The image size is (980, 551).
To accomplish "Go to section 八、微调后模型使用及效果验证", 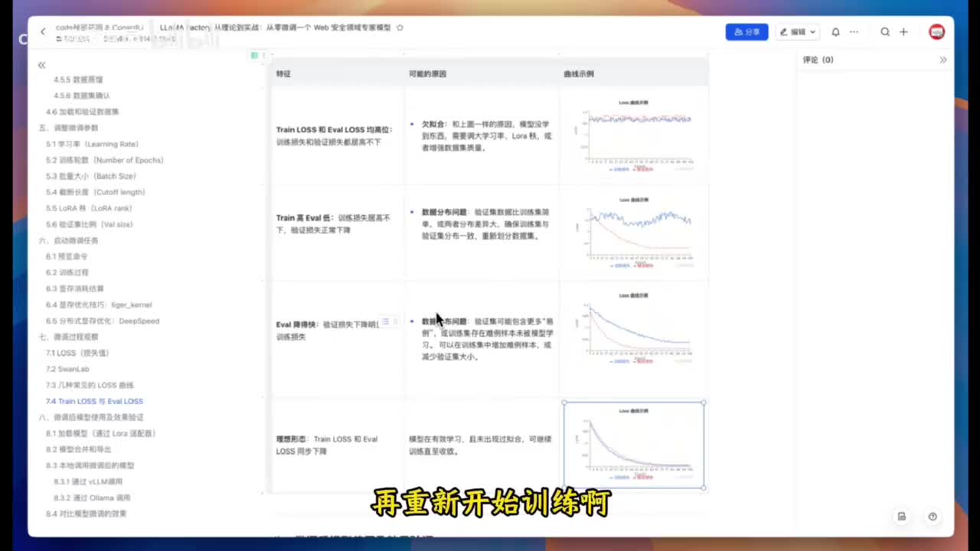I will [91, 417].
